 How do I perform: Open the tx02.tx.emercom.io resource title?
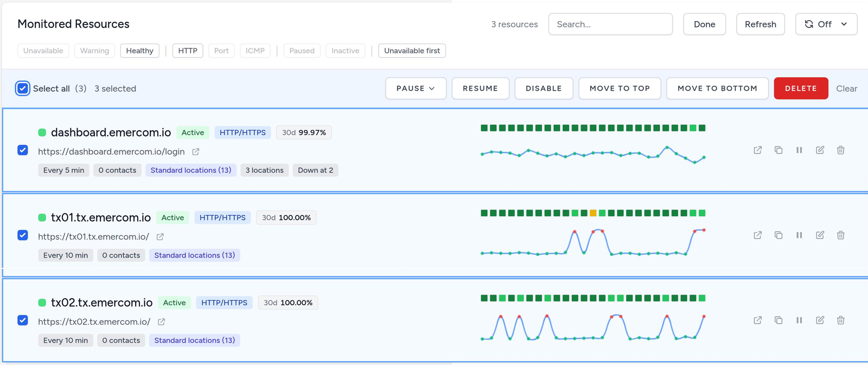click(x=102, y=303)
